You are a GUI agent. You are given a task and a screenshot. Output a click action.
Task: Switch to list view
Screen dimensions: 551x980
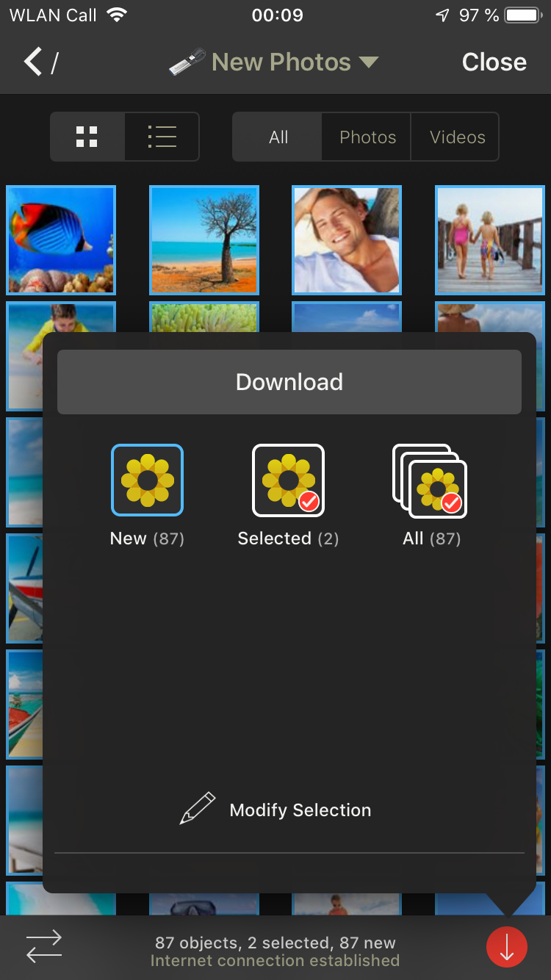[x=162, y=137]
